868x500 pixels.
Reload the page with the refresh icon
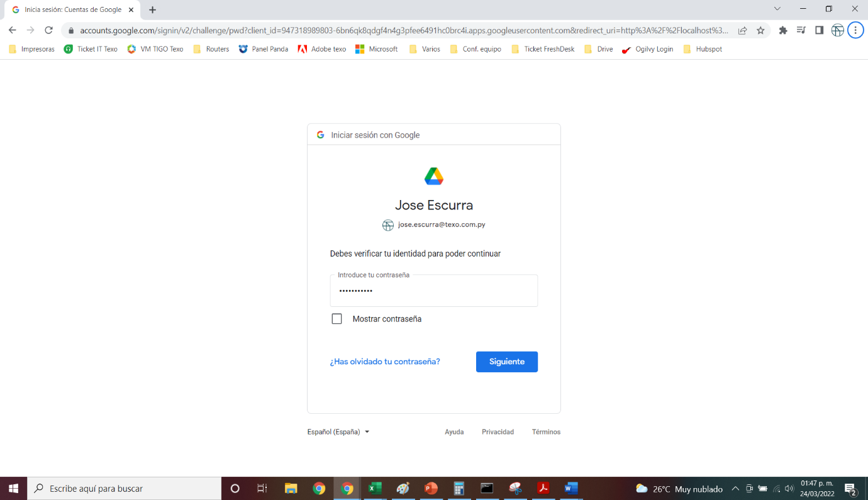click(x=48, y=30)
